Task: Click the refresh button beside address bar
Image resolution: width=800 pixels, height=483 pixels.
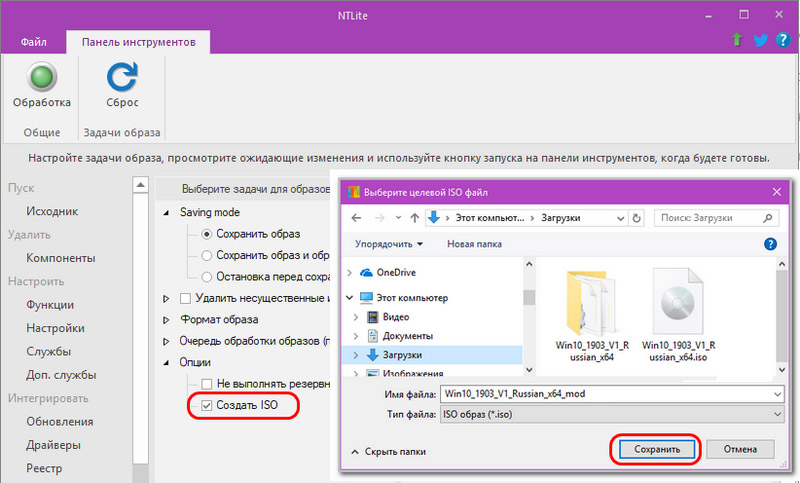Action: coord(636,218)
